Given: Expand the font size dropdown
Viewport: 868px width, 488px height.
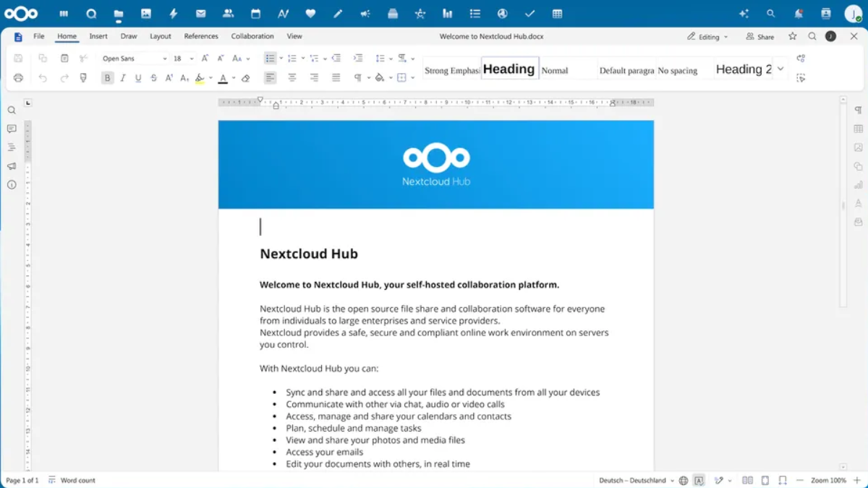Looking at the screenshot, I should click(192, 59).
